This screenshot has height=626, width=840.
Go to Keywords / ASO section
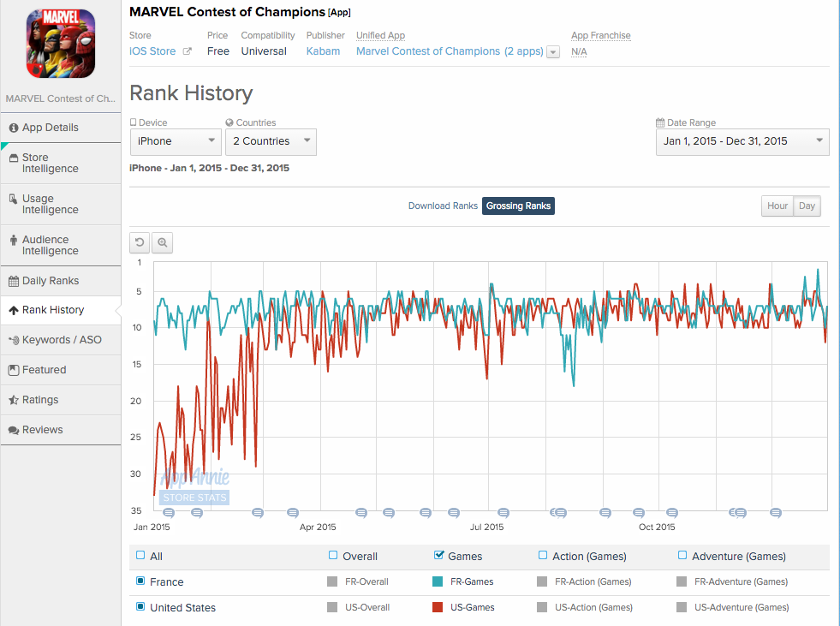(x=61, y=340)
